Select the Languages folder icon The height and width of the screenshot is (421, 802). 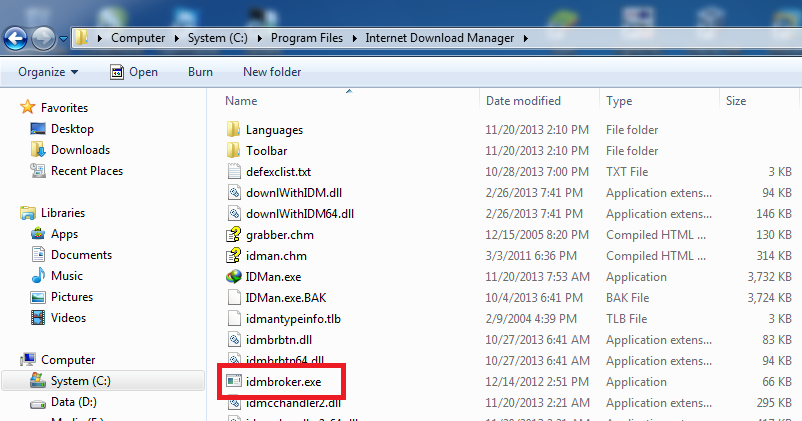point(233,129)
